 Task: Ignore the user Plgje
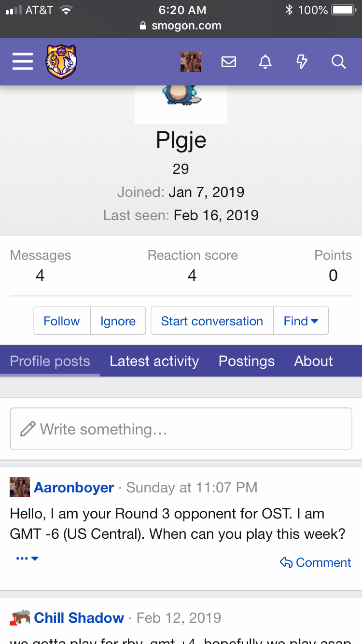point(118,321)
